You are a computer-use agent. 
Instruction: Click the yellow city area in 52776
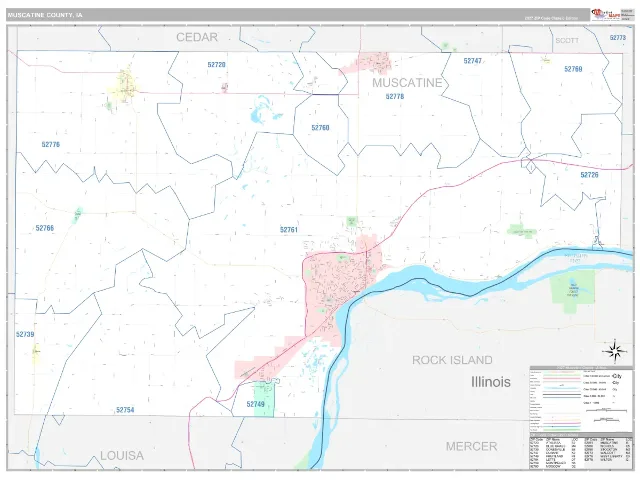tap(124, 88)
